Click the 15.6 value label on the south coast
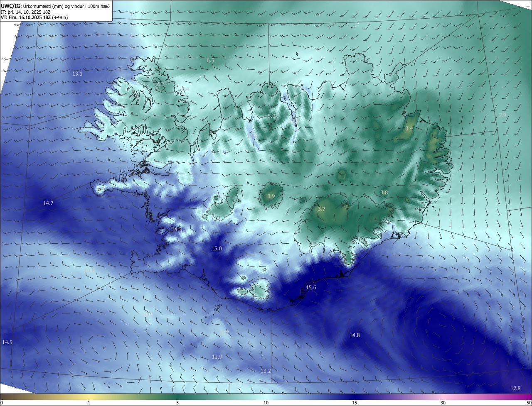 (x=311, y=287)
